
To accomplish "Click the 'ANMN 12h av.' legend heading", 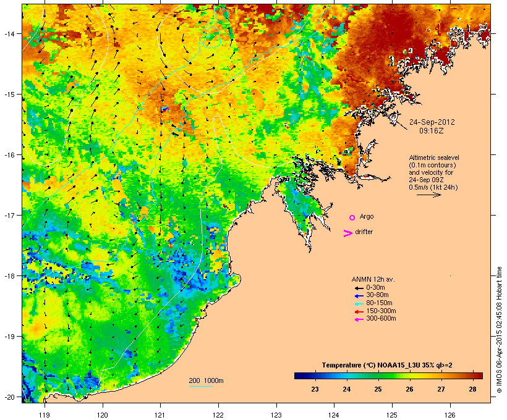I will pos(373,279).
